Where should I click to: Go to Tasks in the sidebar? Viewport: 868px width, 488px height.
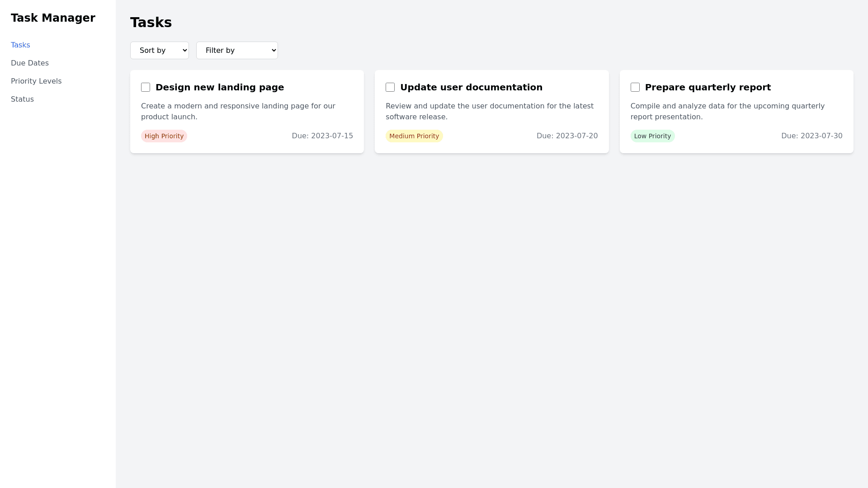click(20, 45)
